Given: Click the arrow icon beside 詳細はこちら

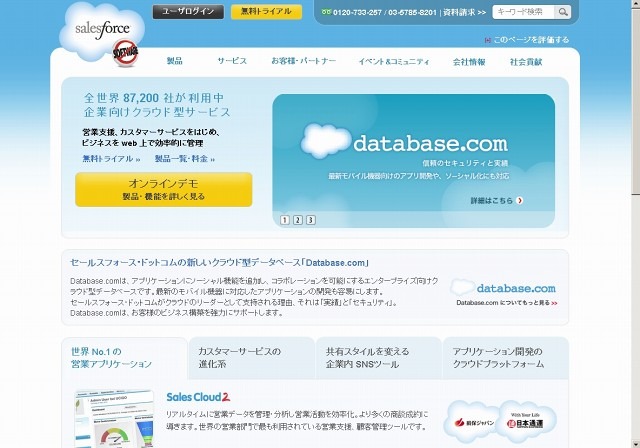Looking at the screenshot, I should pyautogui.click(x=520, y=200).
